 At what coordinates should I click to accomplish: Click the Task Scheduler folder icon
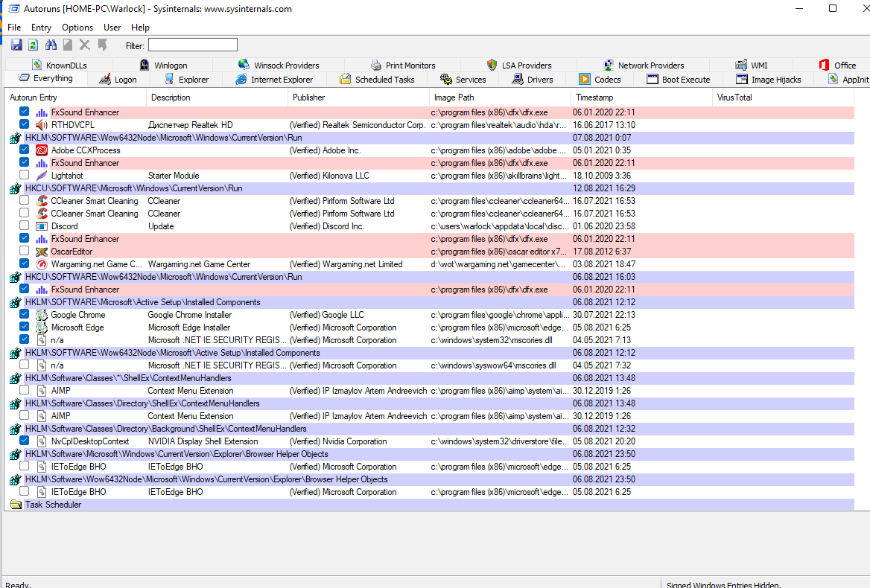(x=16, y=505)
